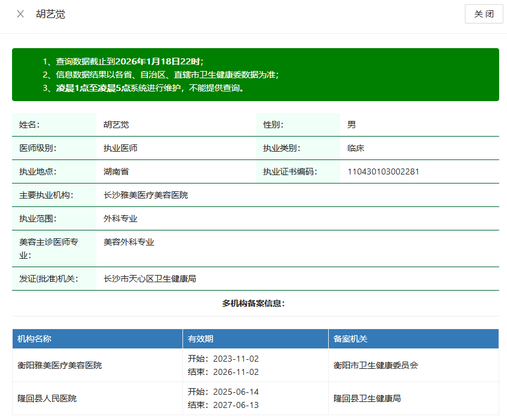
Task: Select the 长沙雅美医疗美容医院 institution value
Action: (146, 195)
